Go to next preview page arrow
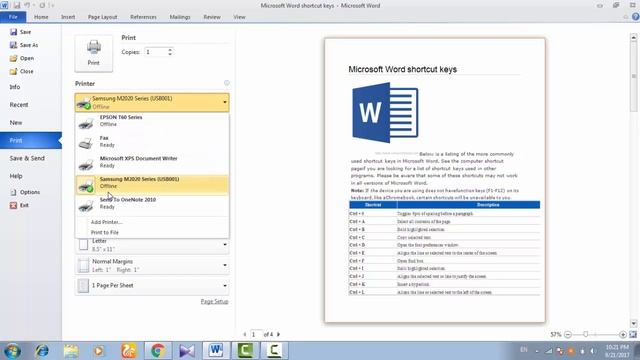This screenshot has width=640, height=360. (x=279, y=334)
